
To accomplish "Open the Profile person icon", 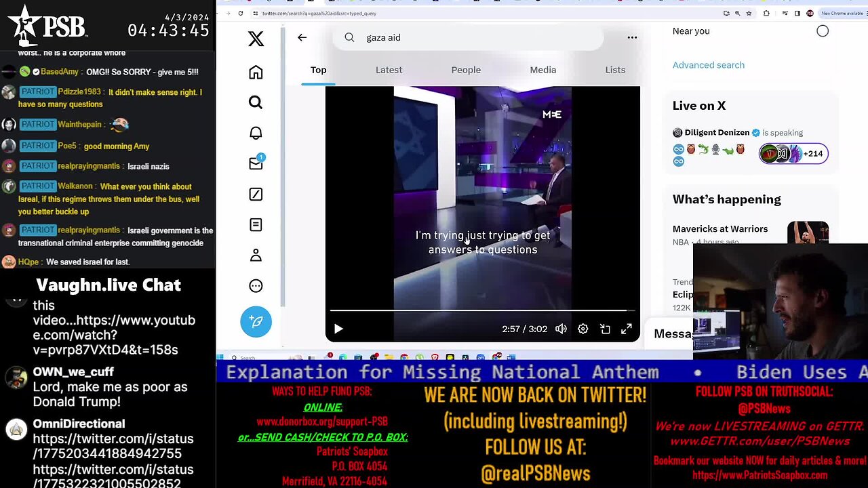I will tap(256, 256).
